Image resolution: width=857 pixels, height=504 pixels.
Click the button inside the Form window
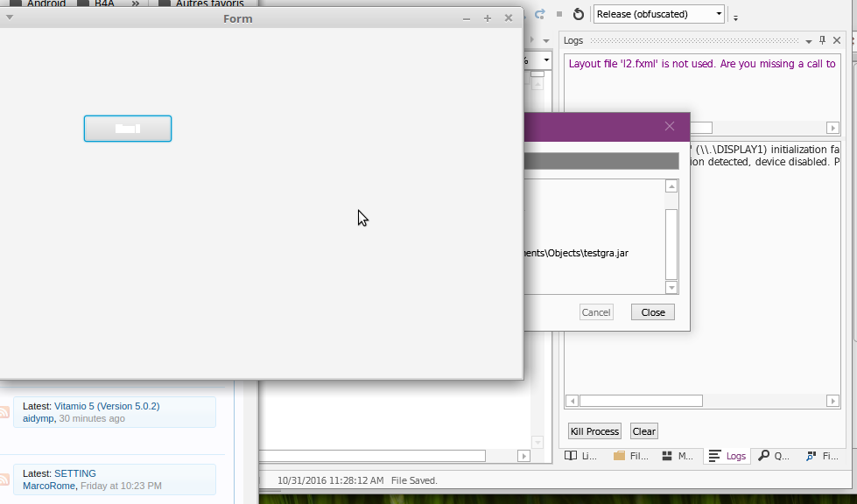click(x=127, y=129)
